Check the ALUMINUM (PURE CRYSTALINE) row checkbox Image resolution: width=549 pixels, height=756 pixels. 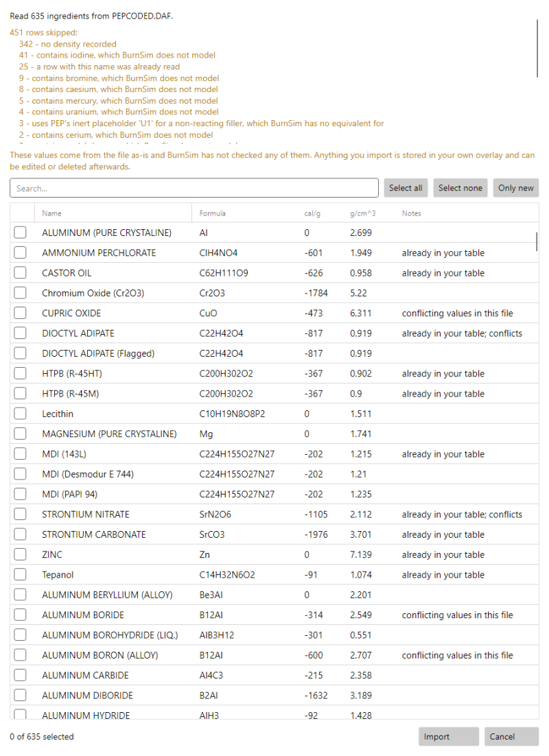[x=20, y=233]
